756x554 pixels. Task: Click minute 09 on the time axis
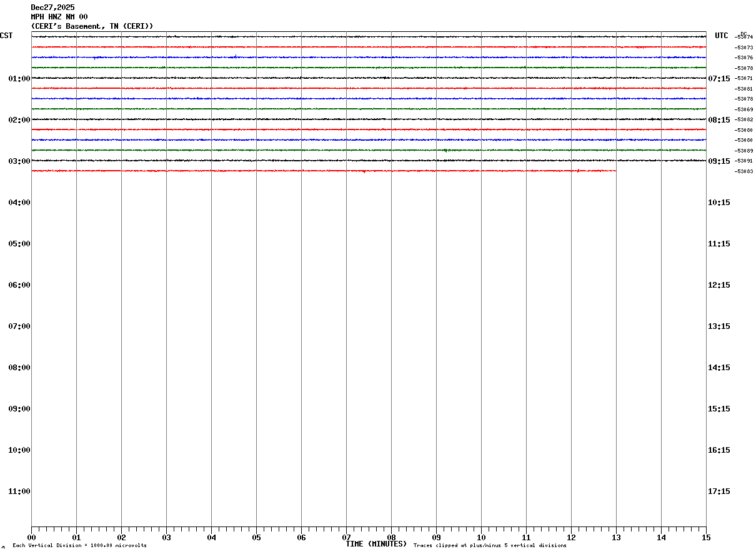coord(436,538)
